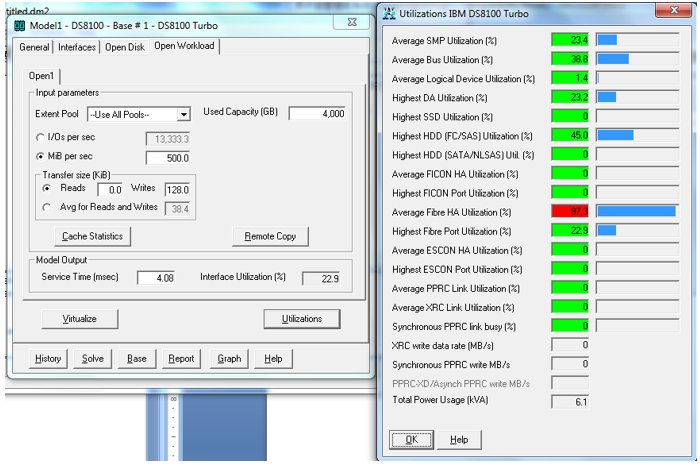Click the Virtualize button

79,319
